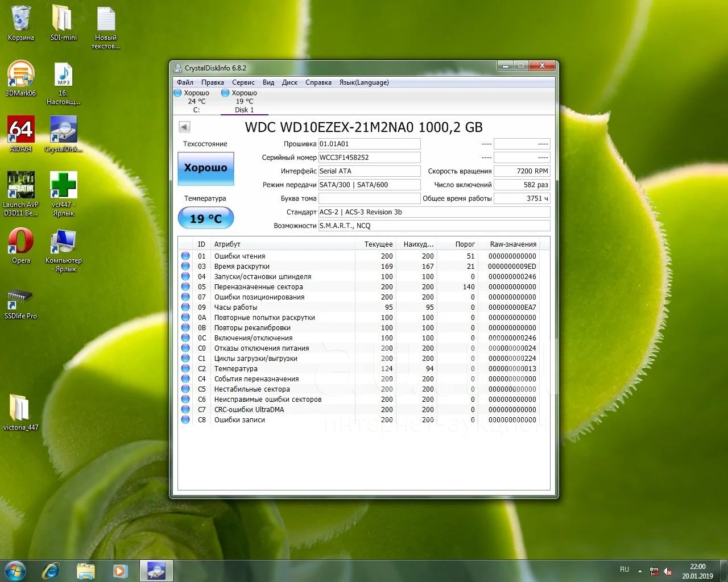
Task: Click the power-on count value 582 раз
Action: (x=522, y=185)
